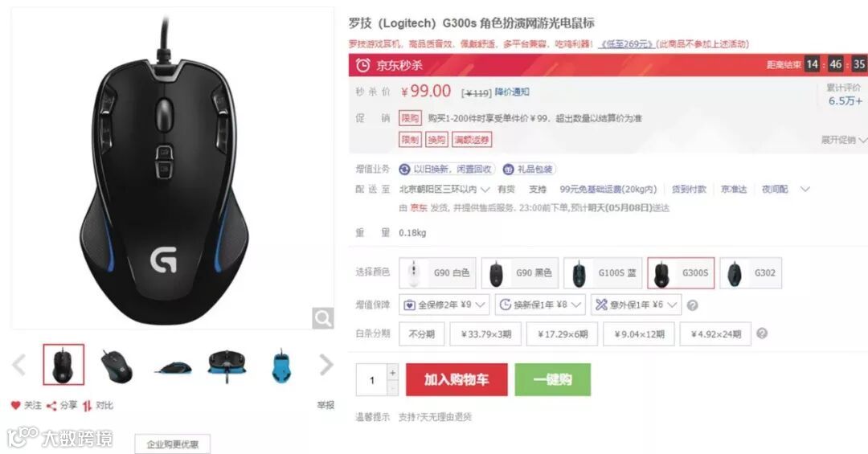Screen dimensions: 868x454
Task: Select the G90 白色 color option
Action: [x=438, y=273]
